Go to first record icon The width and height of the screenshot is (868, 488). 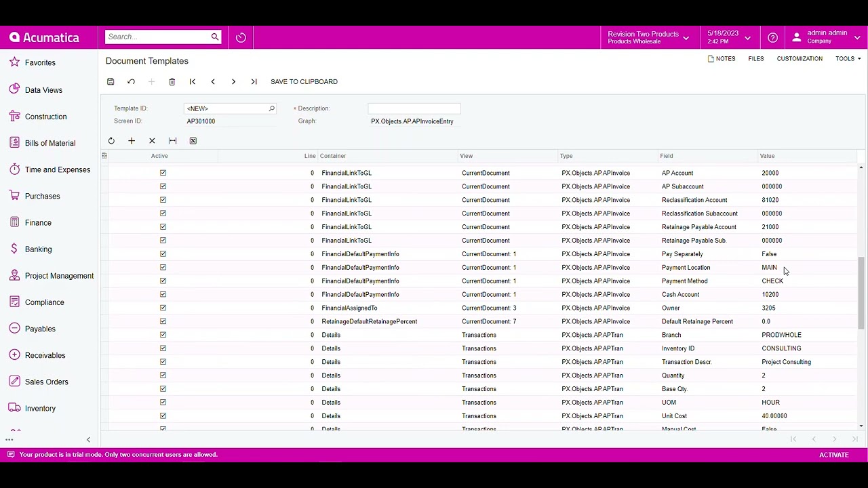point(193,81)
